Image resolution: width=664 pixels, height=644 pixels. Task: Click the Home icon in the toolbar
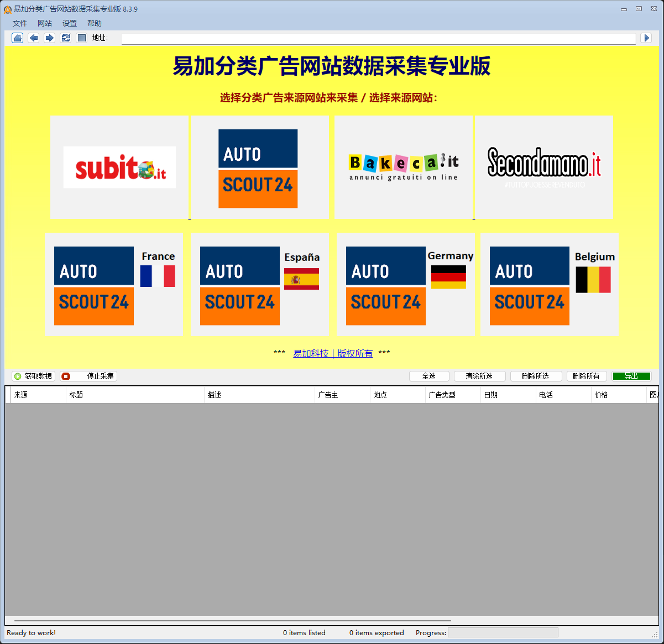tap(18, 38)
